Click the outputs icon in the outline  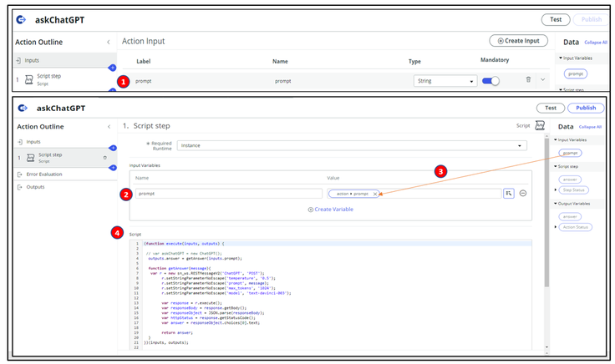click(x=19, y=187)
